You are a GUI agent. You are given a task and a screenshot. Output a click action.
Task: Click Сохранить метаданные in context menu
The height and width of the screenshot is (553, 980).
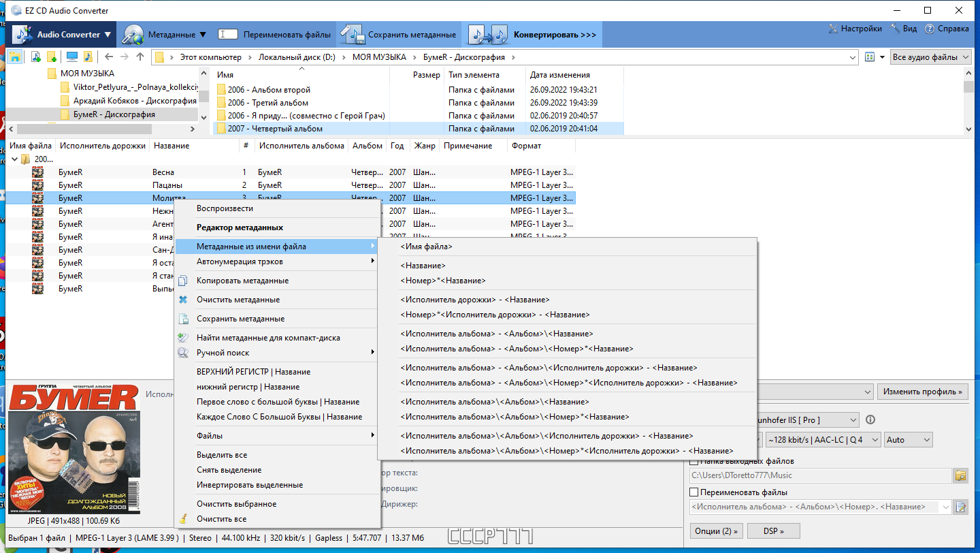(x=277, y=319)
